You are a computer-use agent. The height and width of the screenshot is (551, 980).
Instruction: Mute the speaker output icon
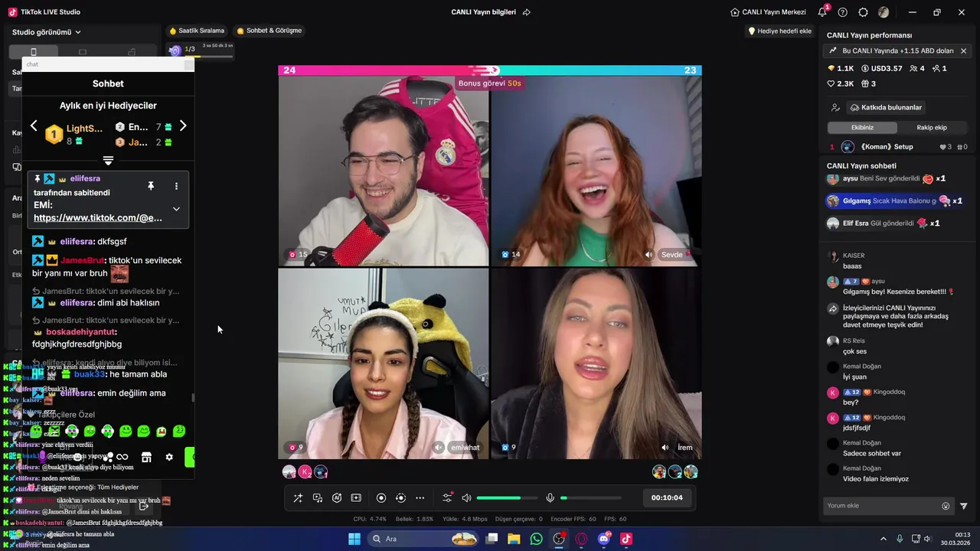466,498
